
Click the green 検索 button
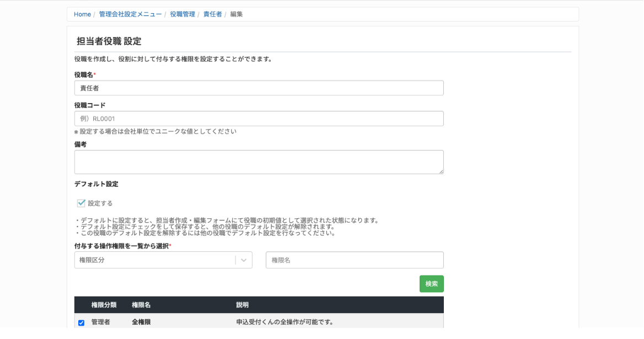click(x=431, y=284)
